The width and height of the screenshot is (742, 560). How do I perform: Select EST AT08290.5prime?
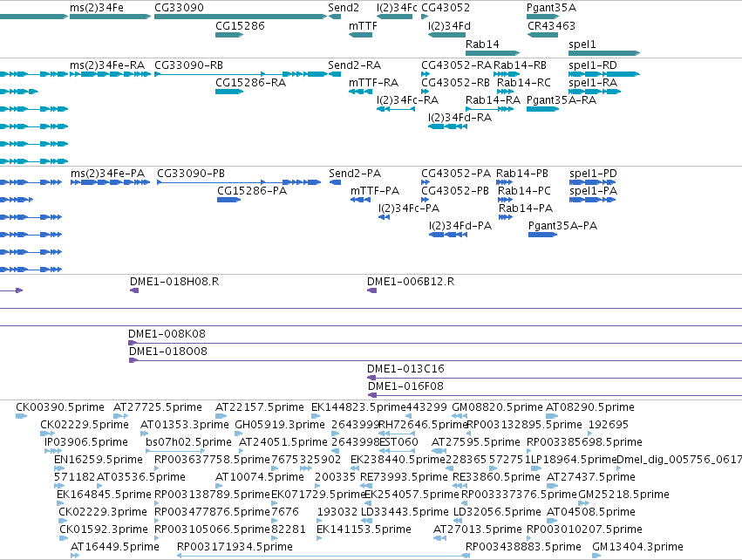590,407
